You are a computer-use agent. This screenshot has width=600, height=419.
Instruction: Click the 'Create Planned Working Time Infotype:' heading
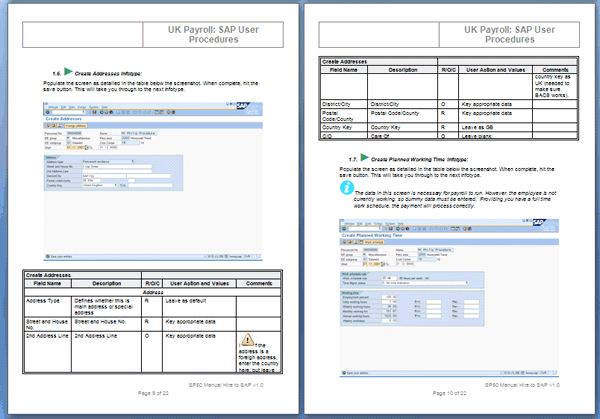point(419,160)
